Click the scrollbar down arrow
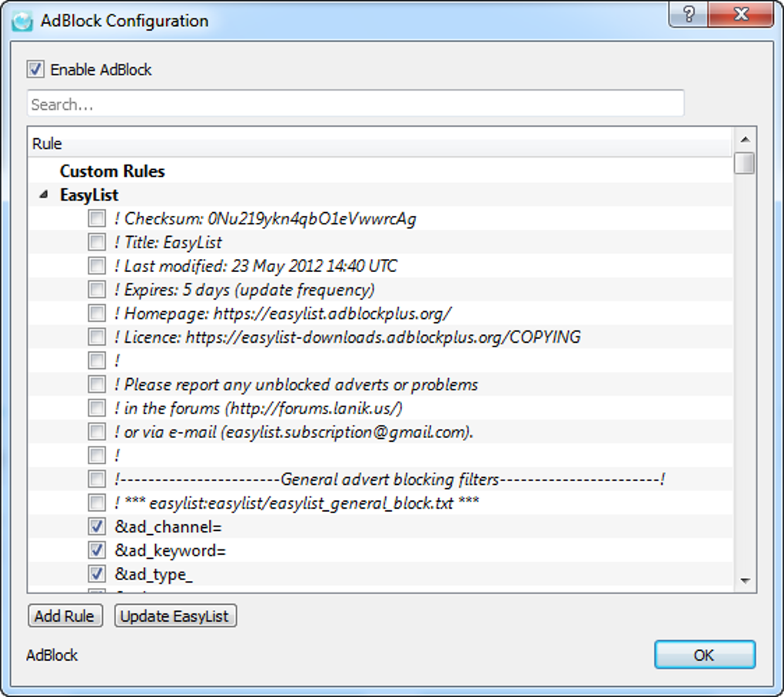The image size is (784, 697). (x=745, y=581)
